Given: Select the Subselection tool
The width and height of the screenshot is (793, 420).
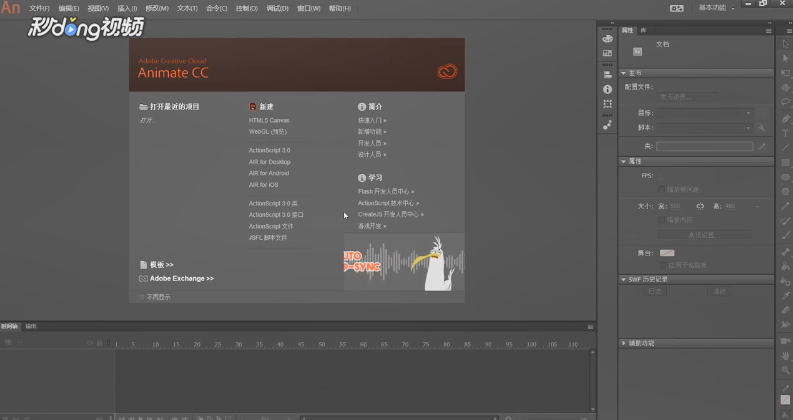Looking at the screenshot, I should point(785,59).
